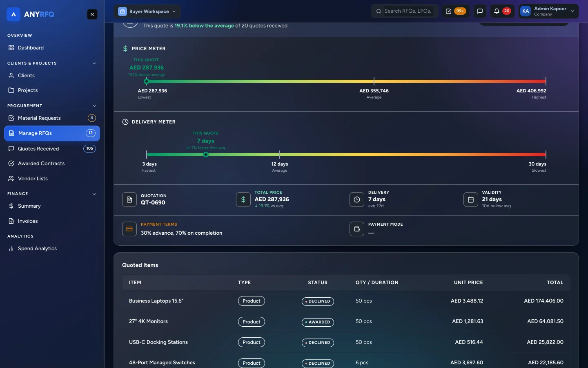Image resolution: width=588 pixels, height=368 pixels.
Task: Open Invoices in sidebar
Action: click(x=52, y=221)
